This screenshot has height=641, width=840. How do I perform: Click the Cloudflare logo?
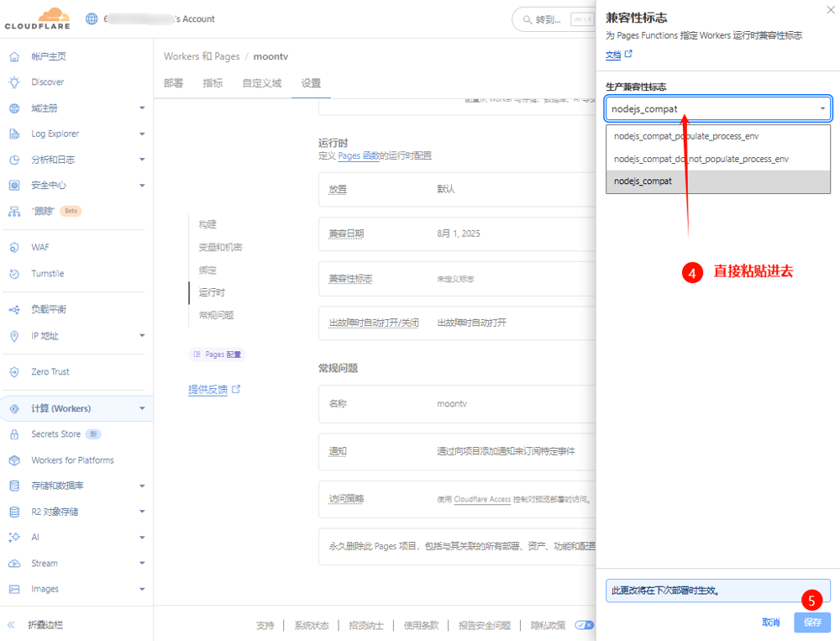[x=37, y=18]
